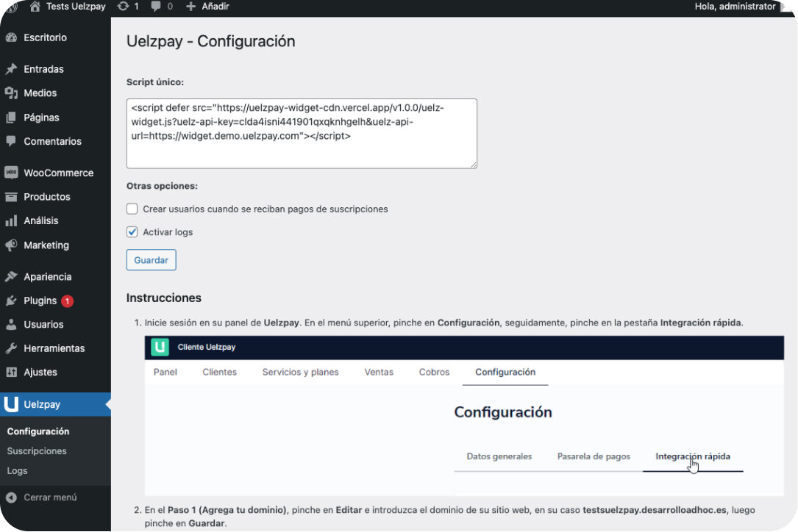Click the Usuarios person icon

[x=11, y=325]
